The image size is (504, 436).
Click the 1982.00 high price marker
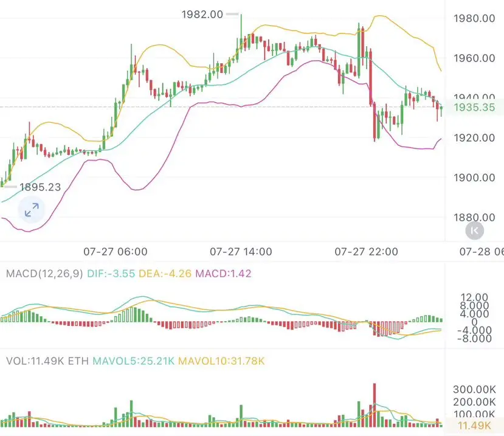click(x=202, y=15)
